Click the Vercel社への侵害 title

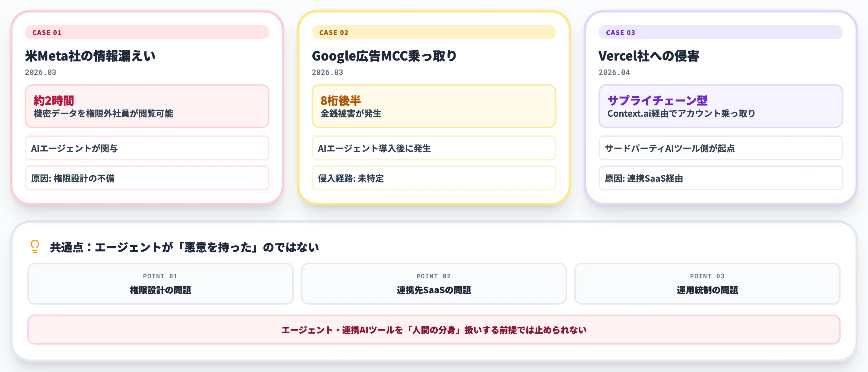(649, 56)
